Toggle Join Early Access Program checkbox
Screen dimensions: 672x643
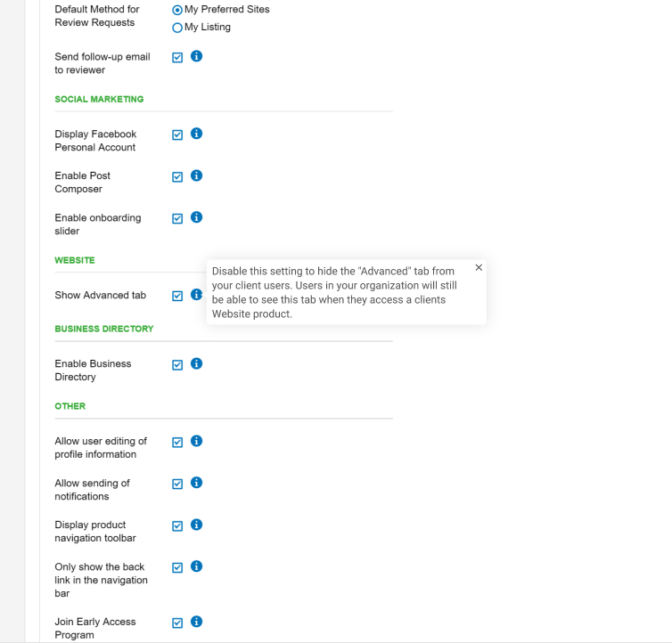pos(177,623)
